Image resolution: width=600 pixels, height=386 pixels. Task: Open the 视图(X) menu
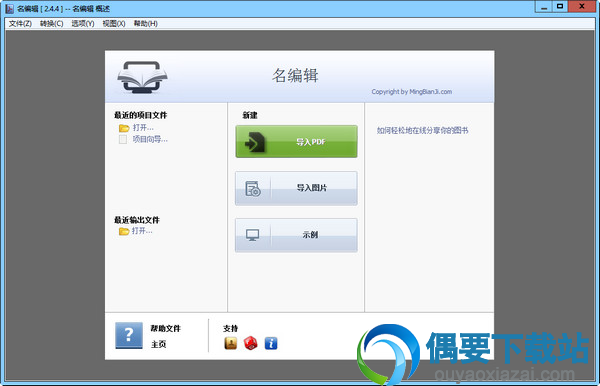point(114,24)
